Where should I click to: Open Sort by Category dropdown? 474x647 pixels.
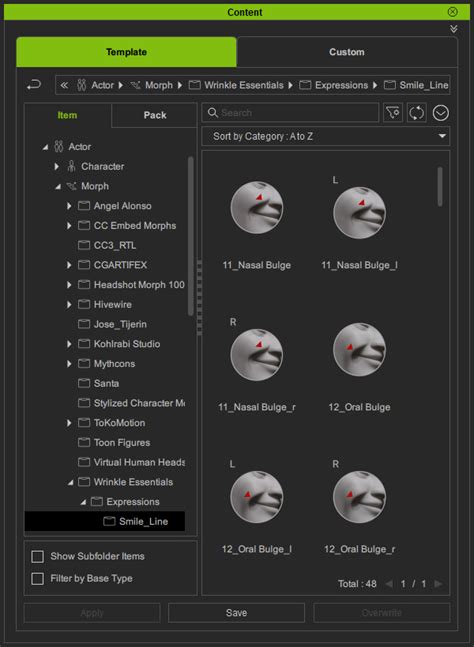click(x=325, y=136)
